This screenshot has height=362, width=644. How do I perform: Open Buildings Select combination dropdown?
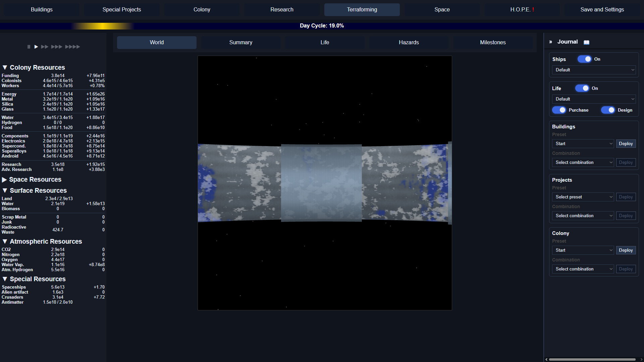pos(583,162)
